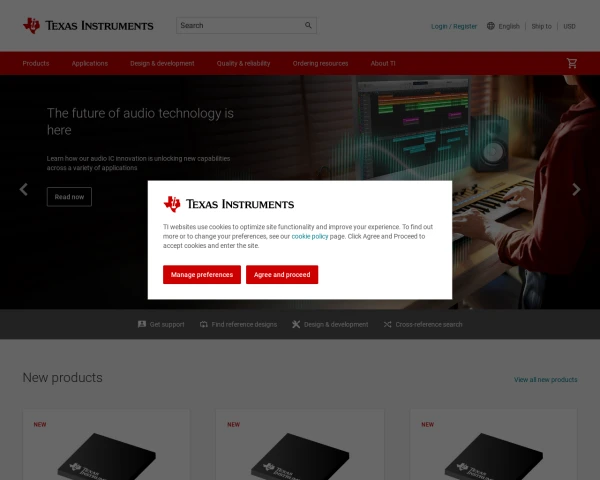Open the Quality & reliability menu
Screen dimensions: 600x480
(x=243, y=63)
